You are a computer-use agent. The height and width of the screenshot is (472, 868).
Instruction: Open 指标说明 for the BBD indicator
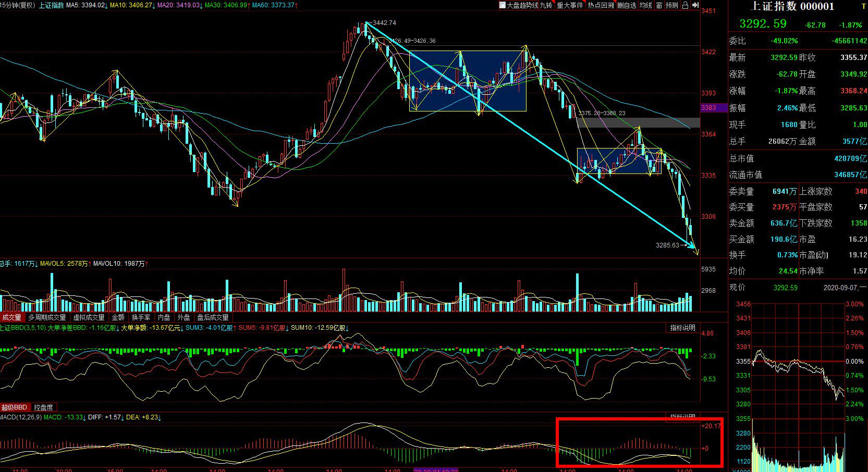click(682, 328)
